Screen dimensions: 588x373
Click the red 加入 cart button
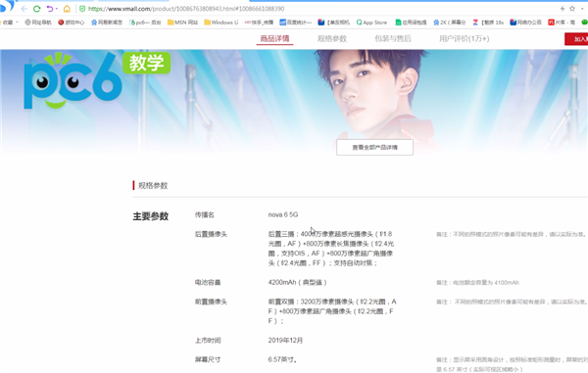point(576,39)
